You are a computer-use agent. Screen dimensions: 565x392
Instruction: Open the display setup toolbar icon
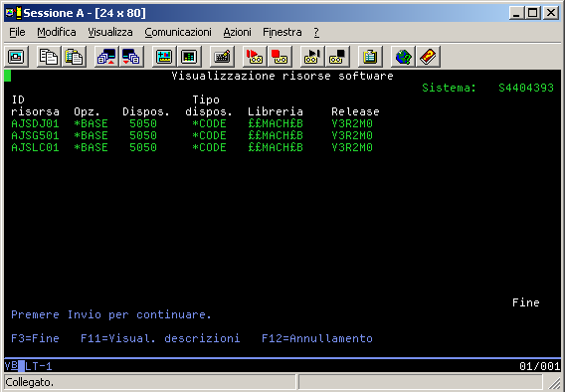(164, 57)
